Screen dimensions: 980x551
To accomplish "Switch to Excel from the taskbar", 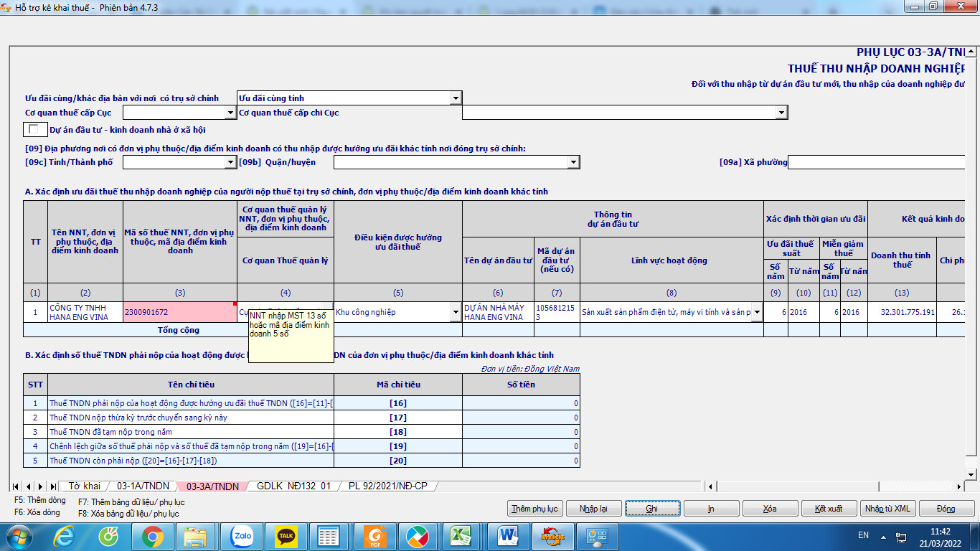I will tap(461, 536).
